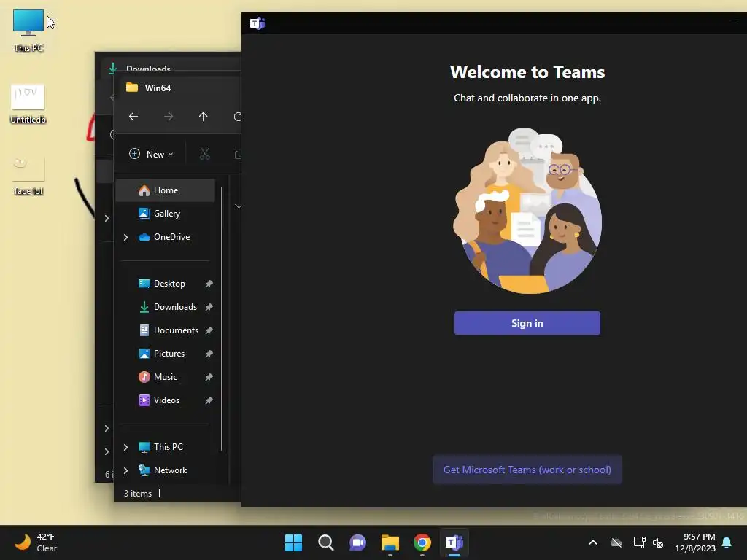The height and width of the screenshot is (560, 747).
Task: Select the This PC desktop icon
Action: 28,29
